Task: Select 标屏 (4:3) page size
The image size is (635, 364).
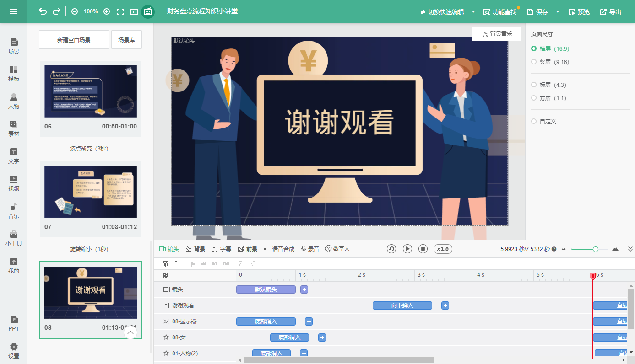Action: [548, 85]
